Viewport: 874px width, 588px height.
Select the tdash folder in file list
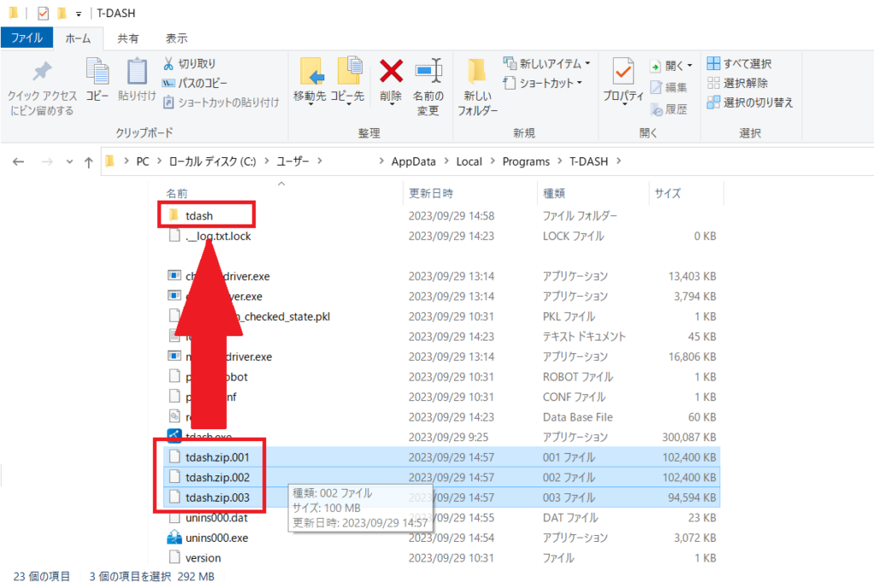click(198, 216)
